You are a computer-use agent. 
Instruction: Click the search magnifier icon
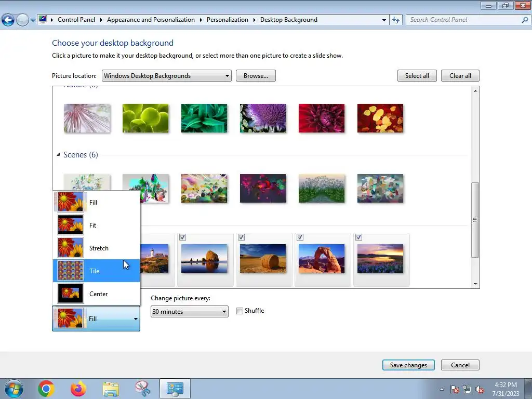point(525,20)
